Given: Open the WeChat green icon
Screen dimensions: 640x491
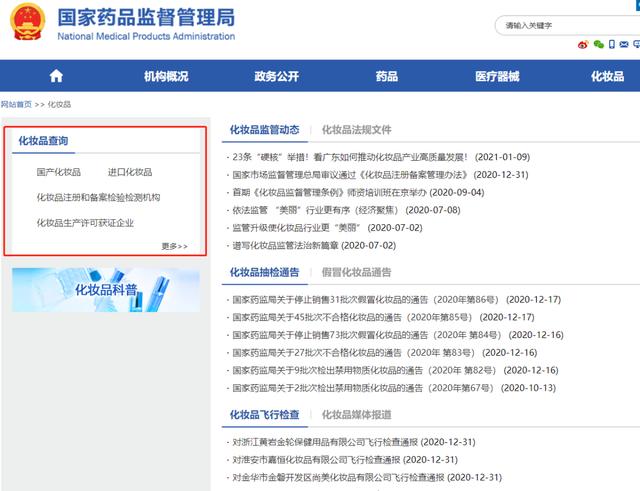Looking at the screenshot, I should pyautogui.click(x=599, y=44).
